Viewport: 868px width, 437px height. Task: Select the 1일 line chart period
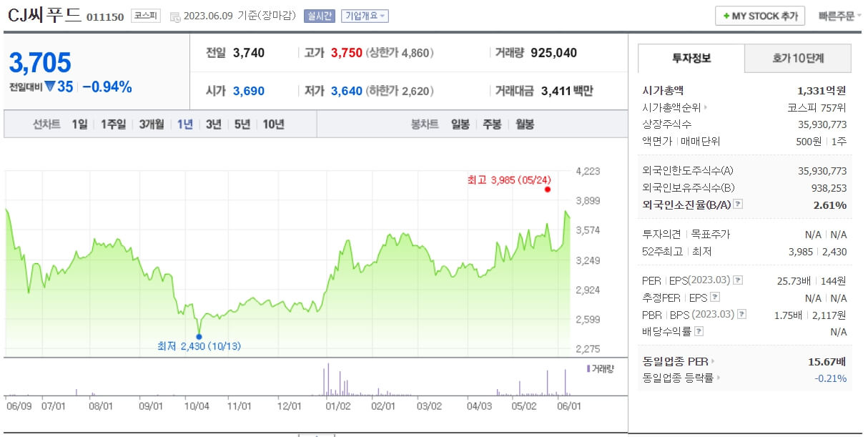pyautogui.click(x=79, y=124)
